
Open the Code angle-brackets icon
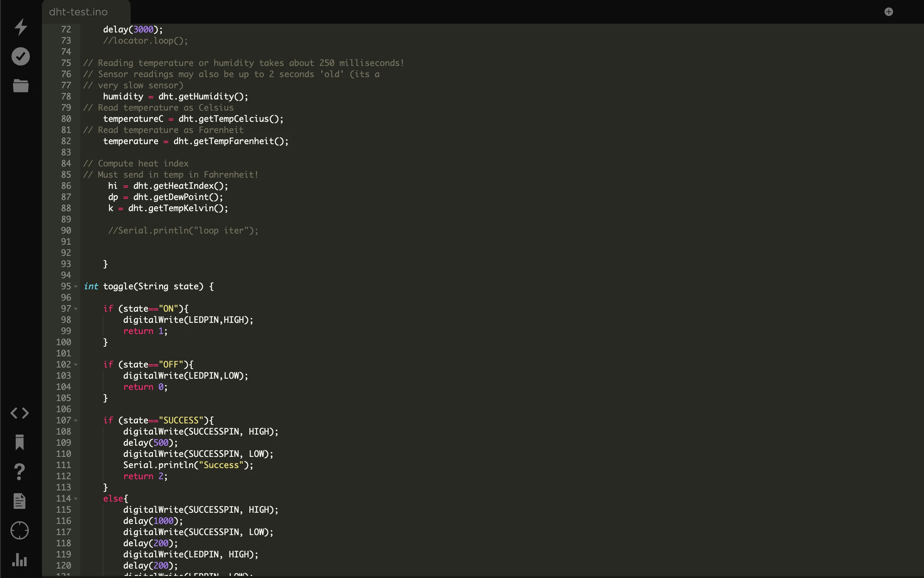tap(20, 413)
